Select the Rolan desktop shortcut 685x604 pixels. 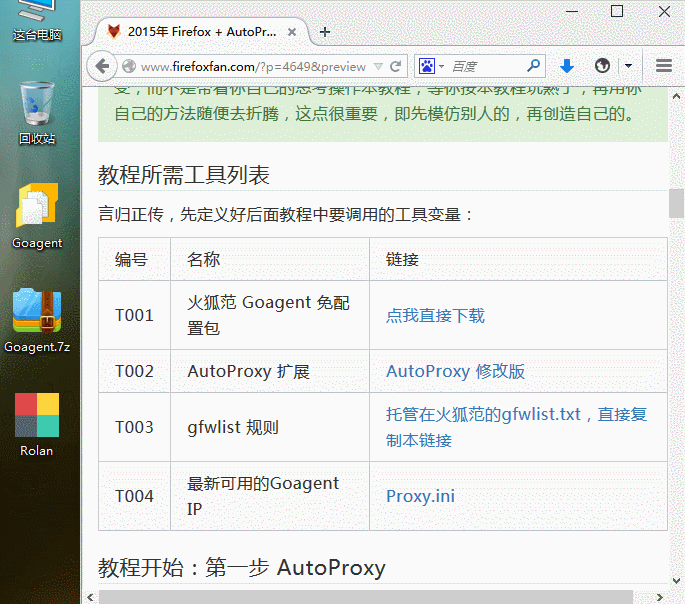point(37,425)
